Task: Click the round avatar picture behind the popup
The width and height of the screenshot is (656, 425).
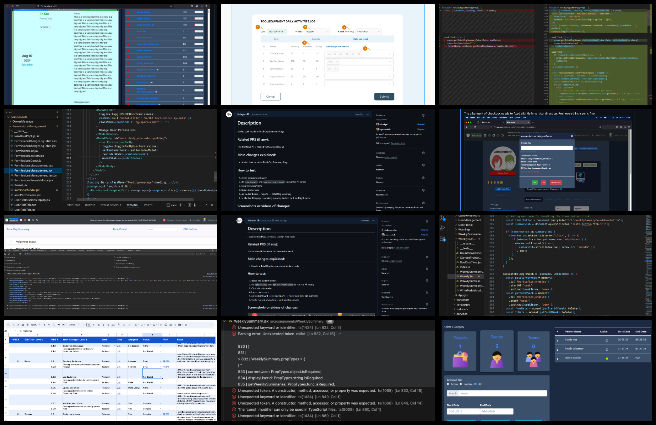Action: [503, 159]
